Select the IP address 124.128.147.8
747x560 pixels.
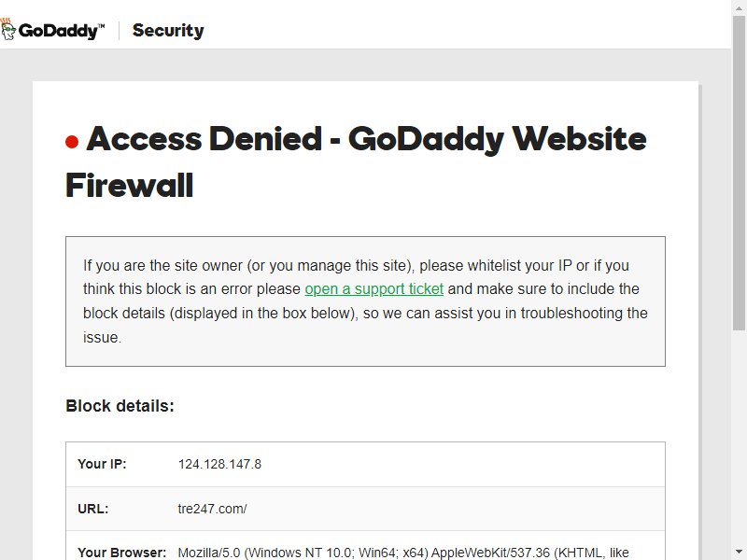click(x=219, y=464)
